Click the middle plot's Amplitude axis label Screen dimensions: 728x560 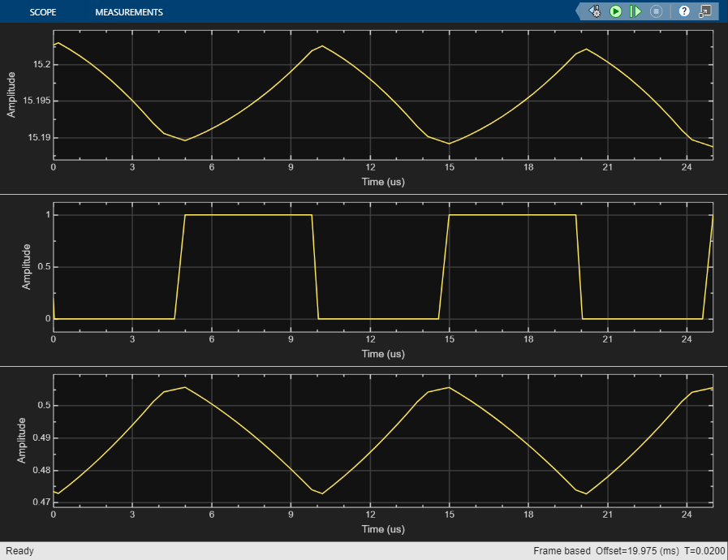tap(26, 266)
